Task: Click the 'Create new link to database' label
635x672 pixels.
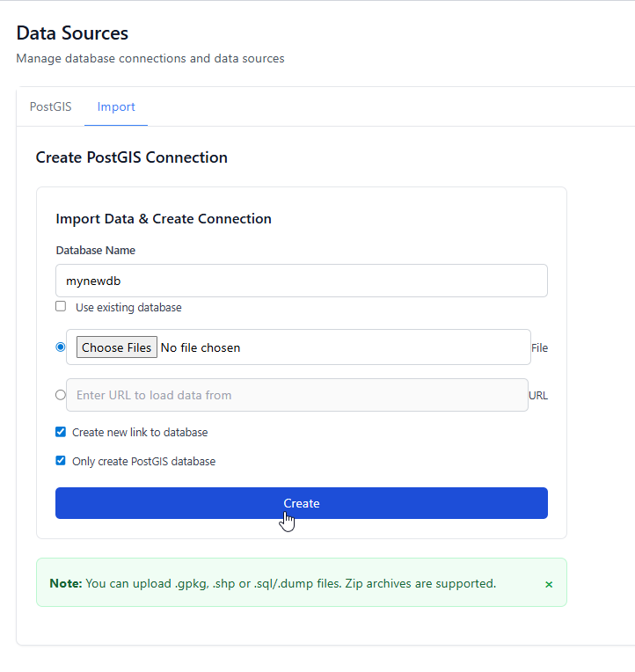Action: coord(140,433)
